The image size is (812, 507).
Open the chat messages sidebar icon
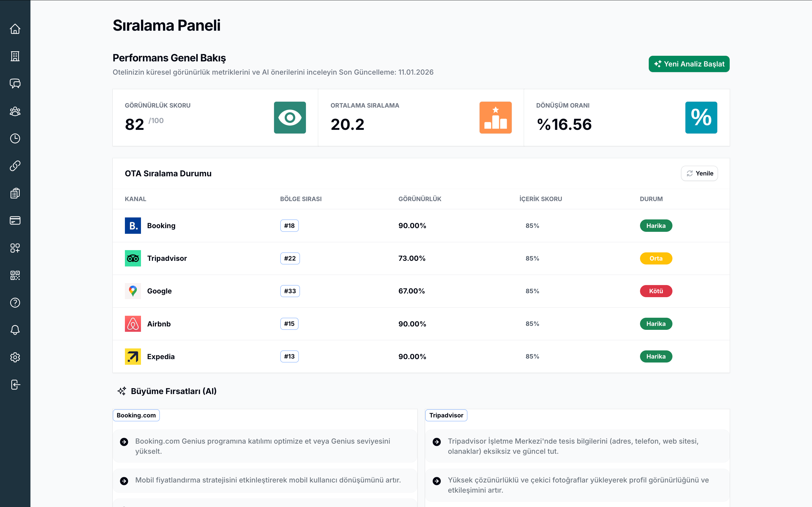[15, 83]
